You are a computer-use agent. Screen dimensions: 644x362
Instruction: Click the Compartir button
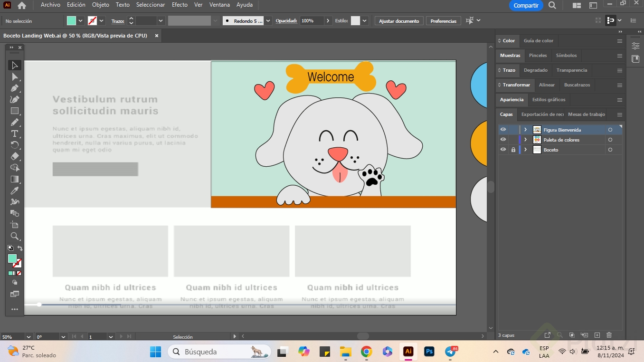tap(526, 5)
